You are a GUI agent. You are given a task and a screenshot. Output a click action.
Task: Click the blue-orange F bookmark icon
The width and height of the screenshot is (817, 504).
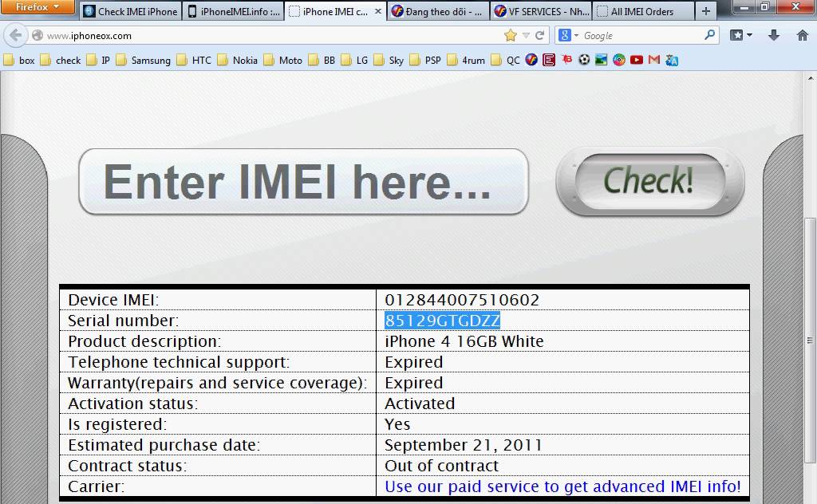(531, 60)
